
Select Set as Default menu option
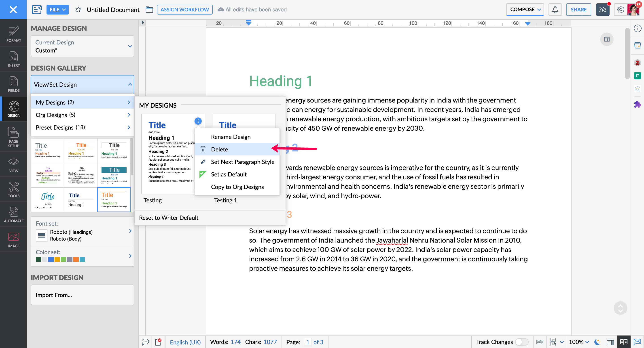point(229,174)
